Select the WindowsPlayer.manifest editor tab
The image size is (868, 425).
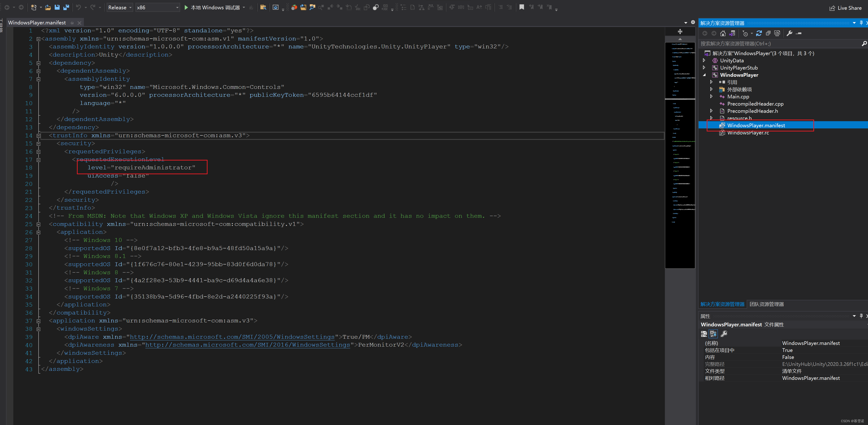[x=37, y=22]
